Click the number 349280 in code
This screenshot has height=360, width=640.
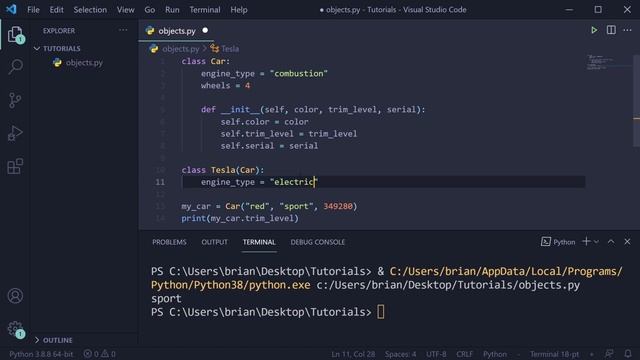tap(338, 206)
